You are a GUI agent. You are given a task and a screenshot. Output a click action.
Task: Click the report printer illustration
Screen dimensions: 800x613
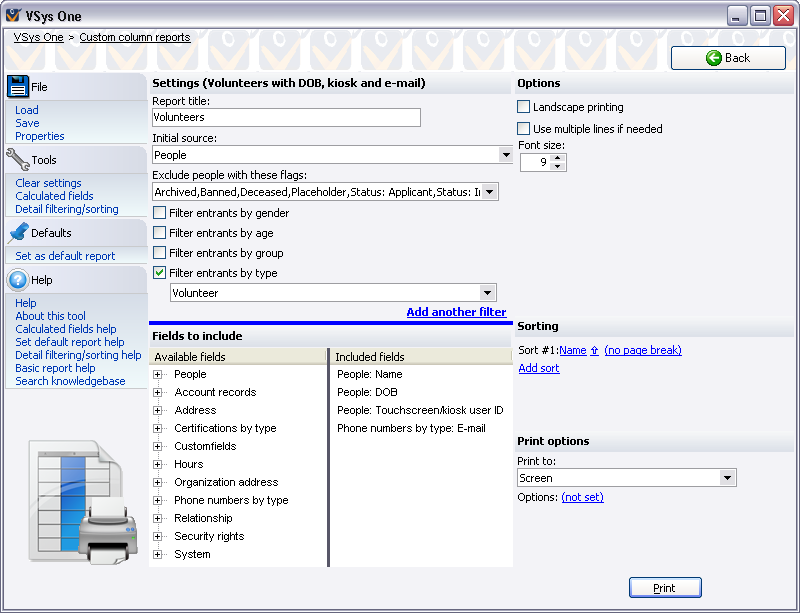[84, 502]
